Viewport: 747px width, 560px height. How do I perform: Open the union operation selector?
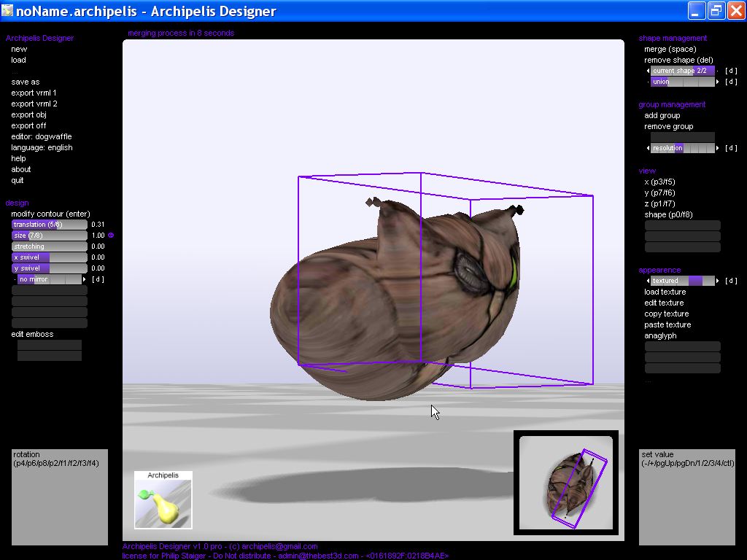tap(682, 82)
